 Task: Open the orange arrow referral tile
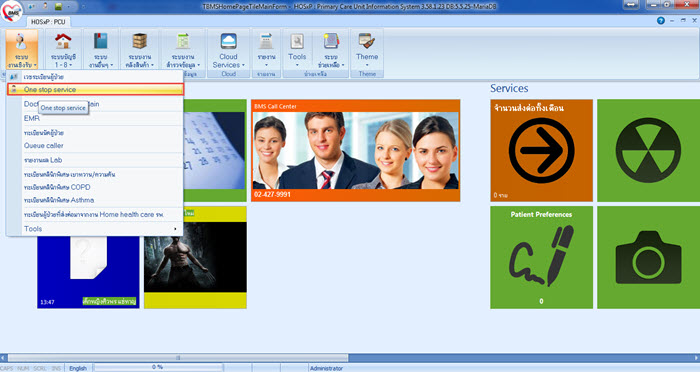542,150
